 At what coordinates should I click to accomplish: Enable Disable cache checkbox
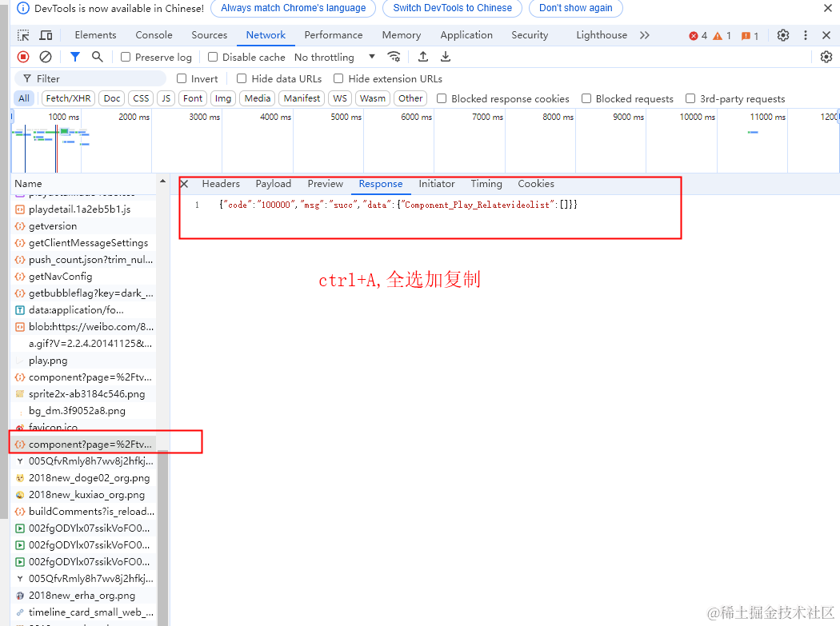[x=213, y=57]
